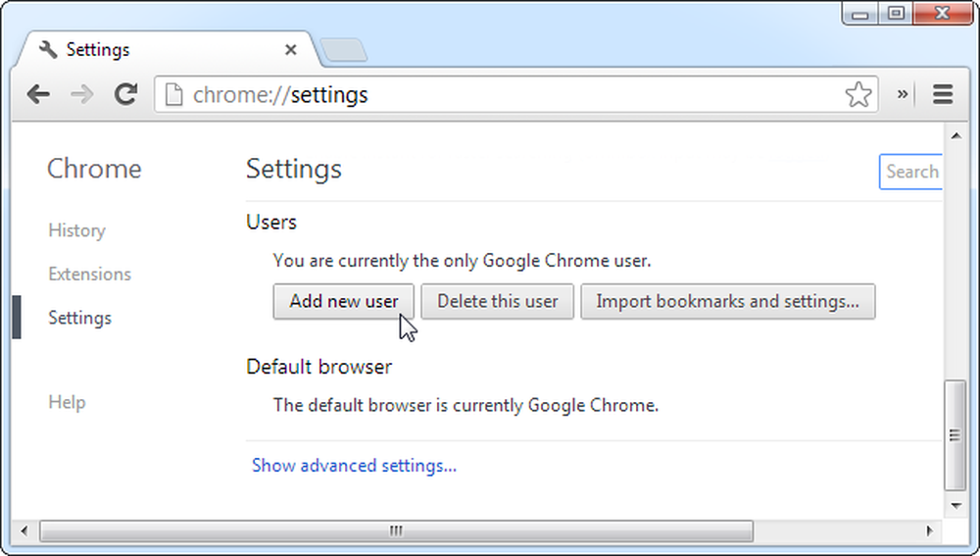Bookmark this page with the star icon
The width and height of the screenshot is (980, 556).
pyautogui.click(x=858, y=95)
